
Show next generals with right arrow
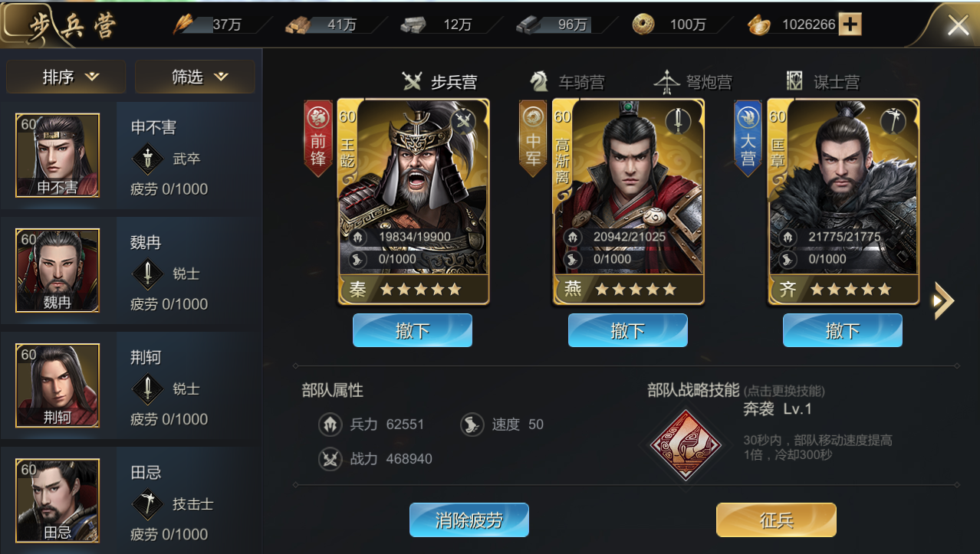point(943,301)
